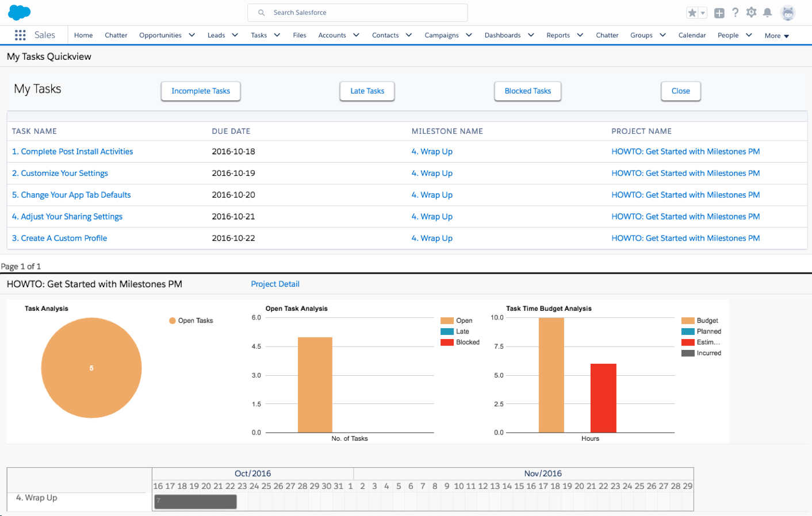
Task: Open the Setup gear icon
Action: point(751,13)
